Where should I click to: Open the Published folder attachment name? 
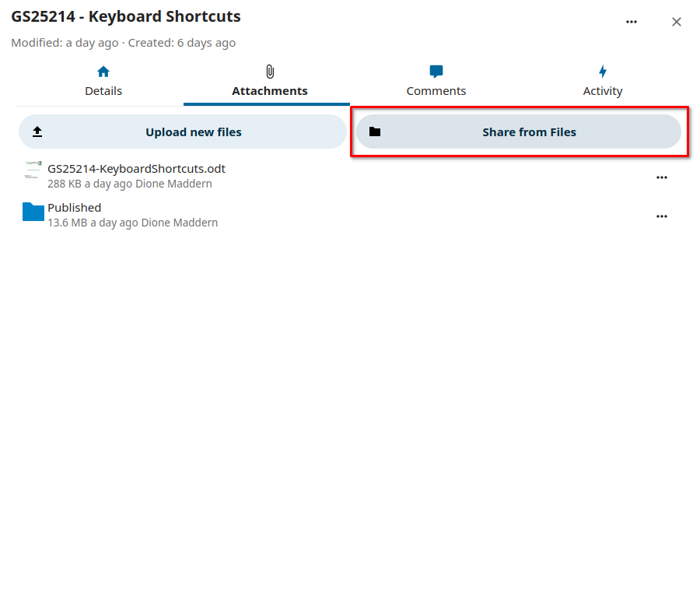tap(75, 208)
